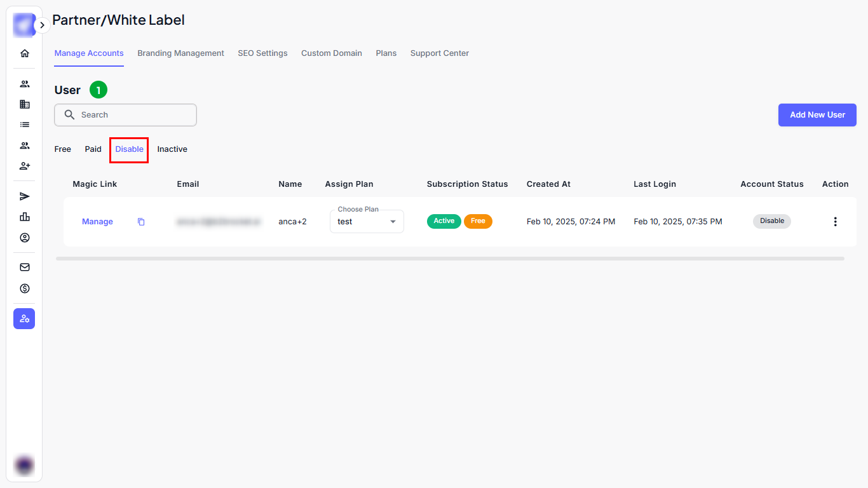Click the add-person icon in sidebar
Screen dimensions: 868x488
click(25, 166)
